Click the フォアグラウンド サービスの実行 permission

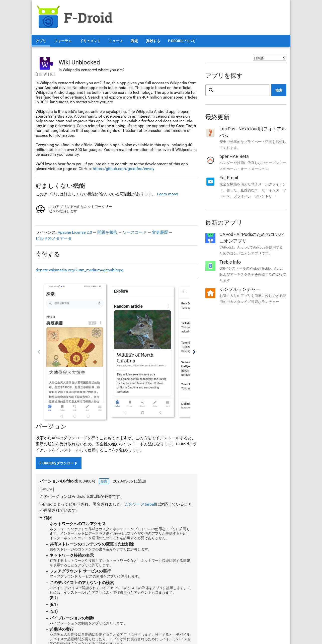pos(80,571)
